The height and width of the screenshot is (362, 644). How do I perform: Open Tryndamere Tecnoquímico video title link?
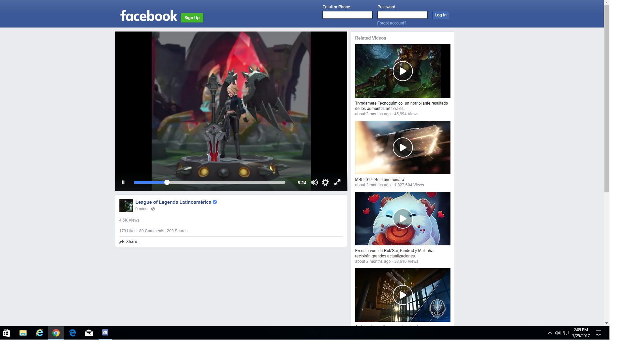[401, 106]
